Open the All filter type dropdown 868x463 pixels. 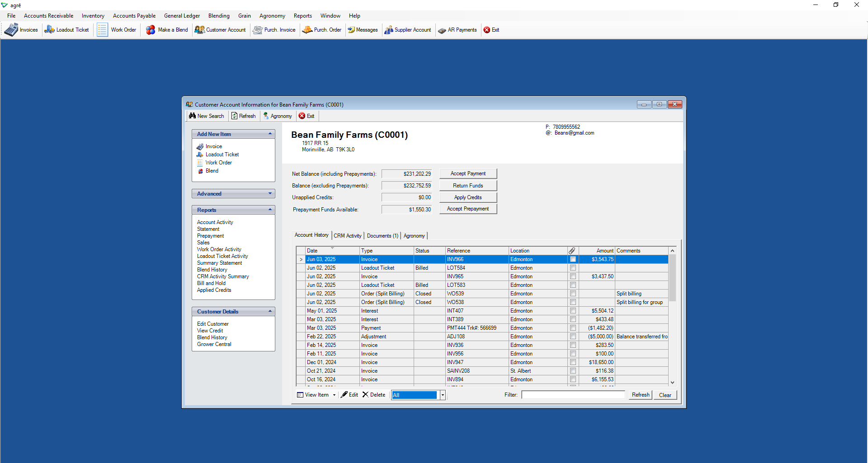(443, 395)
